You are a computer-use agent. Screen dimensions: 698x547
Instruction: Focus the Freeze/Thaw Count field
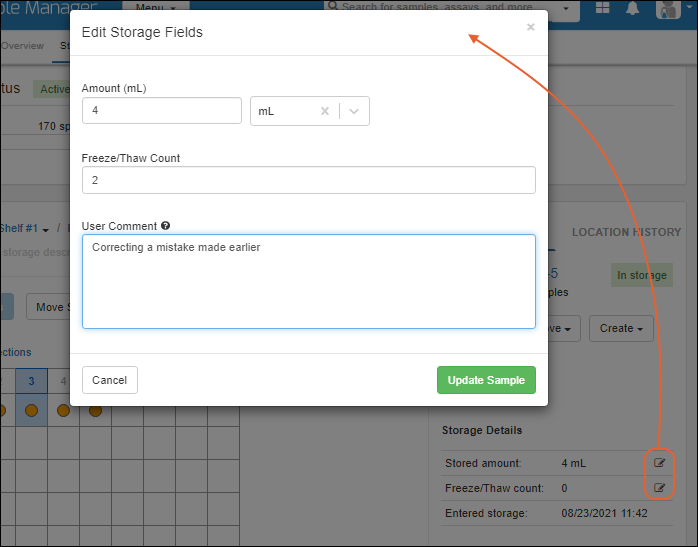[308, 180]
